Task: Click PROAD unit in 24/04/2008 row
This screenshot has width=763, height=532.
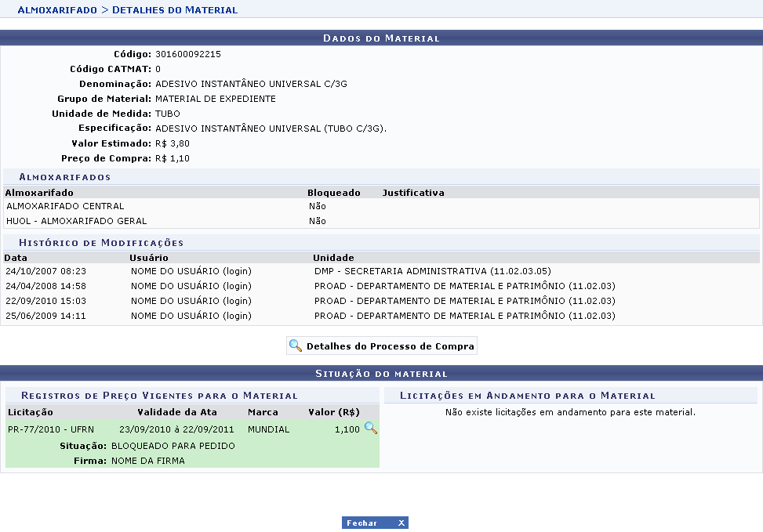Action: point(465,286)
